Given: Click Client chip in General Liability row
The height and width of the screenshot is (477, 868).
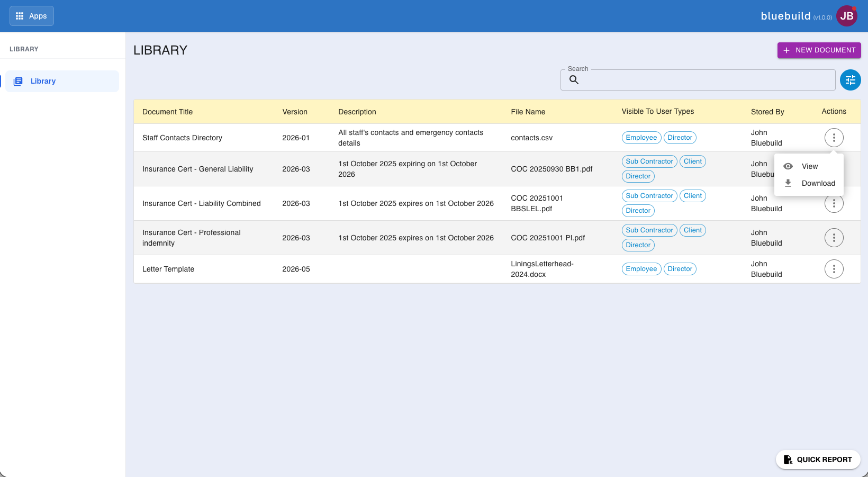Looking at the screenshot, I should [693, 161].
